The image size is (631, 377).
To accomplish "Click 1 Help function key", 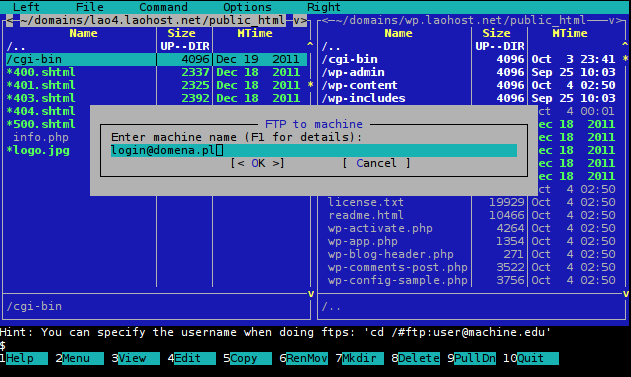I will pyautogui.click(x=24, y=358).
